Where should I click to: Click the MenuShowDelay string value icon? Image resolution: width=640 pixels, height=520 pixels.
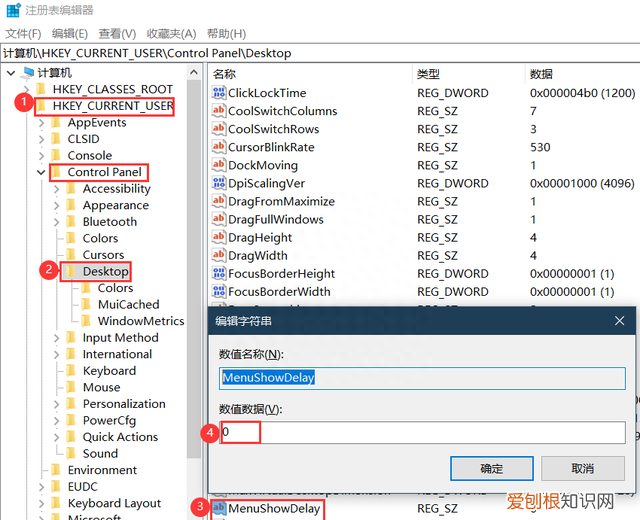(x=219, y=508)
